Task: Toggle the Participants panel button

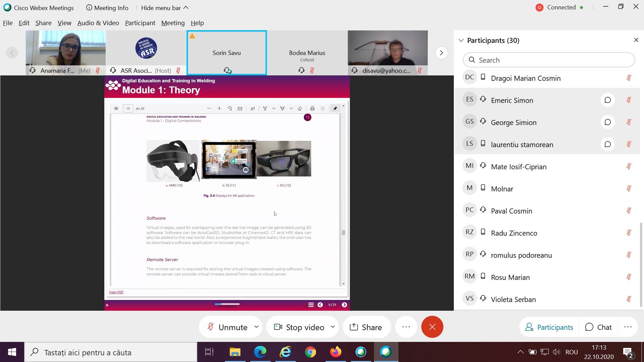Action: [549, 327]
